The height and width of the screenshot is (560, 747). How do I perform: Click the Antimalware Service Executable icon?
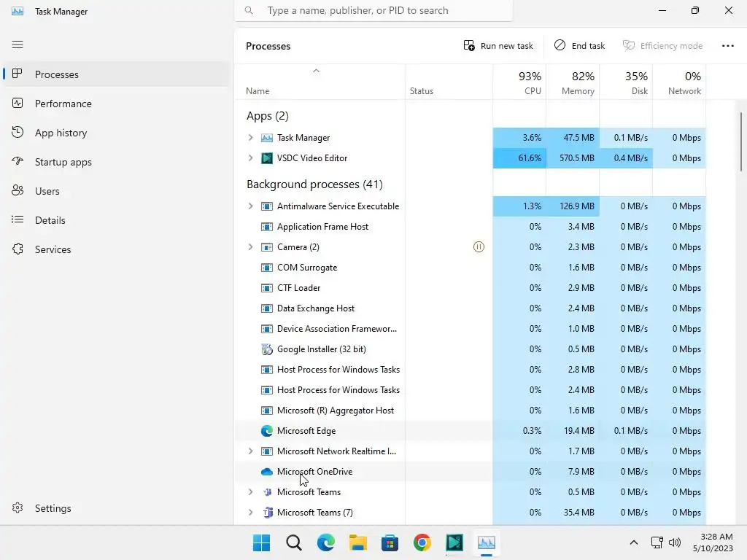(x=267, y=206)
